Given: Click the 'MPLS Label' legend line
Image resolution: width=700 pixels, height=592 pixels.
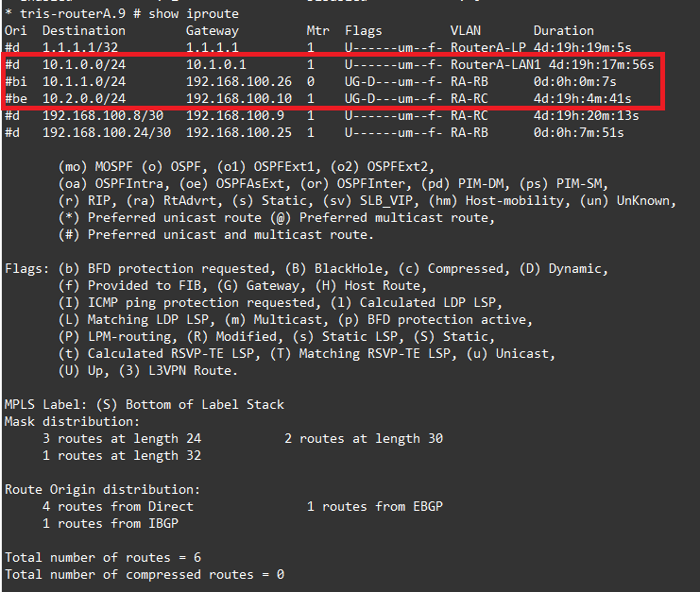Looking at the screenshot, I should pyautogui.click(x=144, y=404).
